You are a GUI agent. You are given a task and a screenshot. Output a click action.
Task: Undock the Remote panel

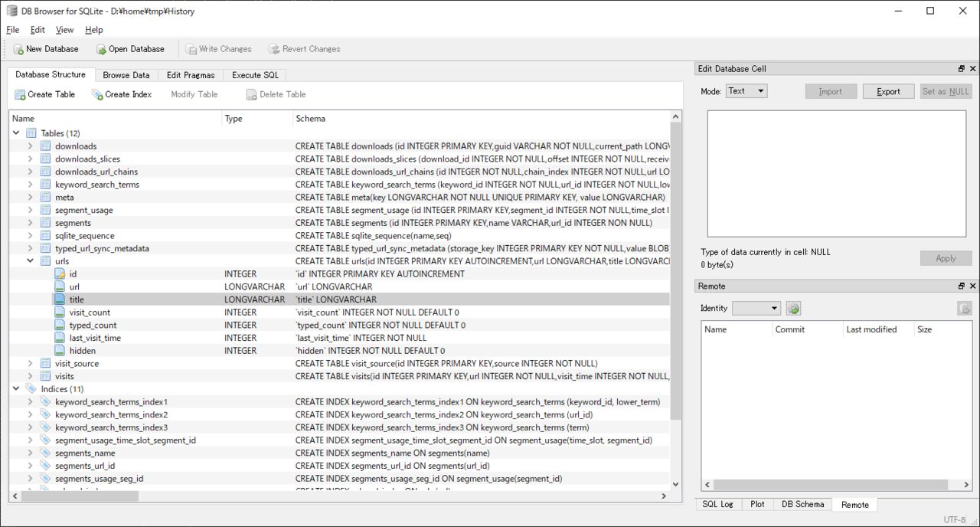coord(962,286)
